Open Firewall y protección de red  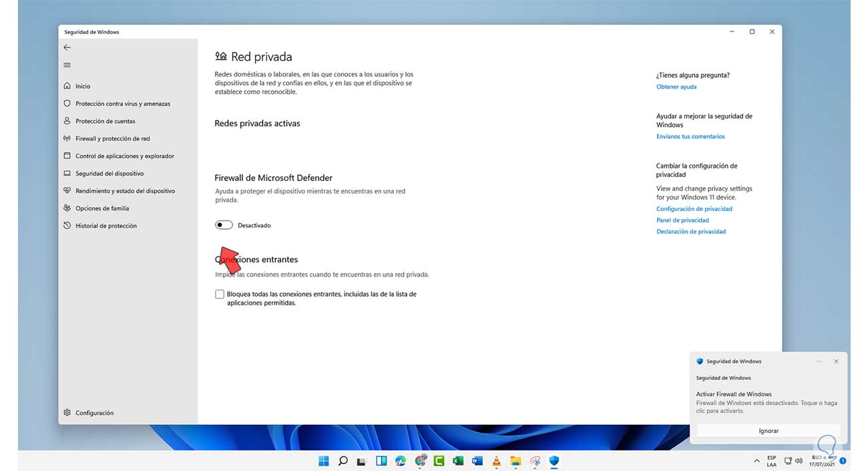click(113, 138)
